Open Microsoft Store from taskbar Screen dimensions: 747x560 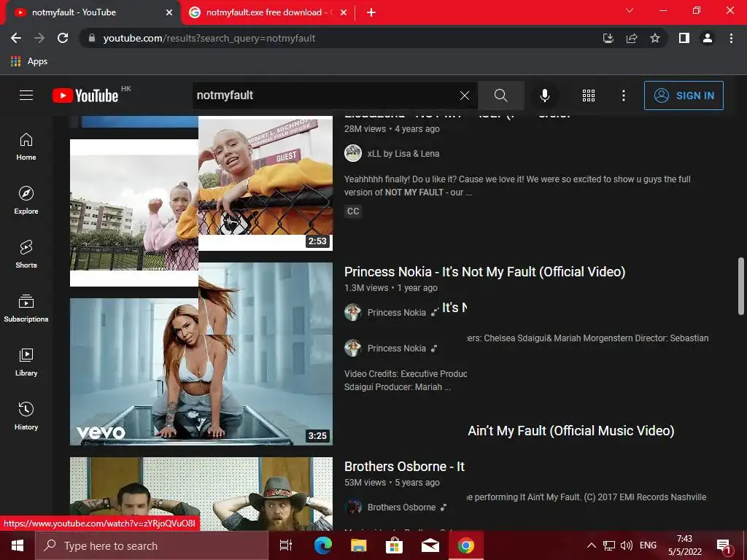tap(394, 545)
